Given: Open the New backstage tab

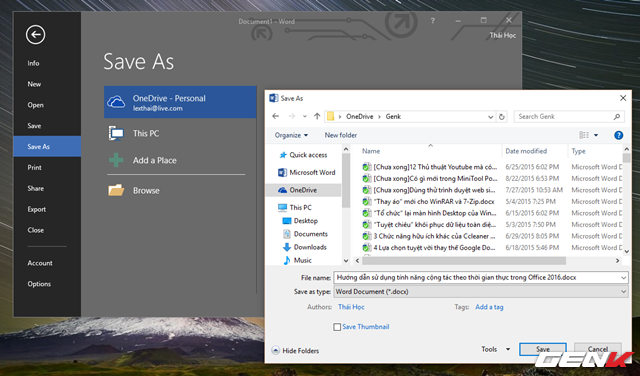Looking at the screenshot, I should [x=34, y=84].
